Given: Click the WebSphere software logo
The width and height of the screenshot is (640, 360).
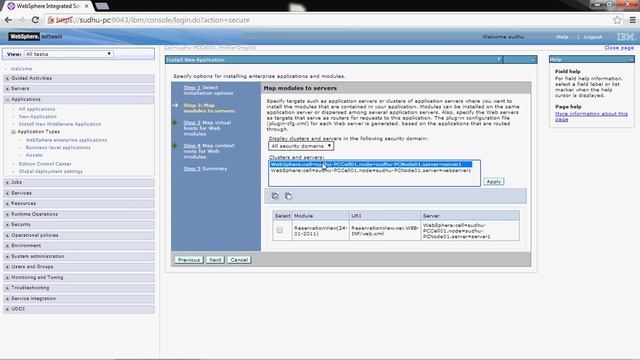Looking at the screenshot, I should tap(36, 36).
